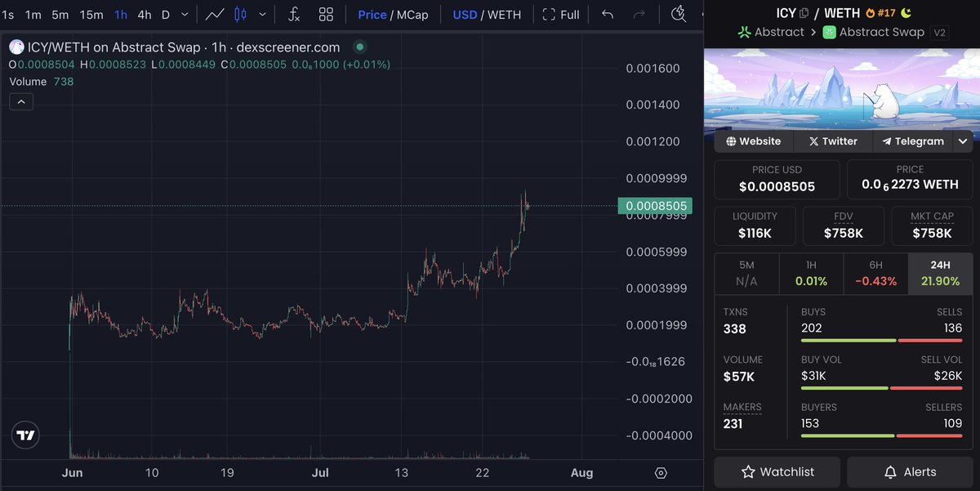The width and height of the screenshot is (980, 491).
Task: Switch stats to 5M period tab
Action: tap(746, 274)
